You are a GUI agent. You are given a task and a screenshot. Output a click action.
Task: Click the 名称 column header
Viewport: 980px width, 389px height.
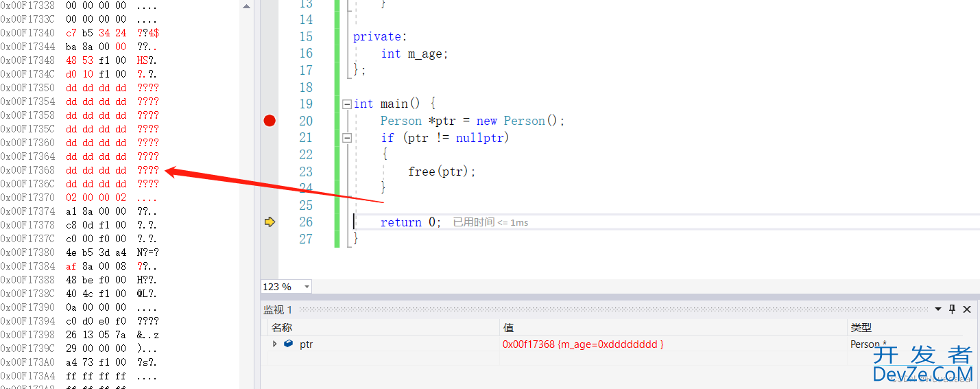point(282,328)
